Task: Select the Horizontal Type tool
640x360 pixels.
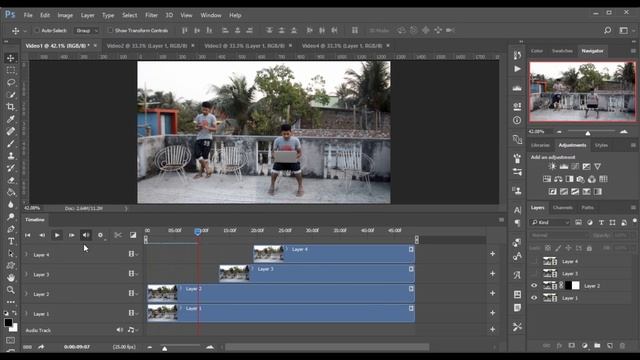Action: coord(11,241)
